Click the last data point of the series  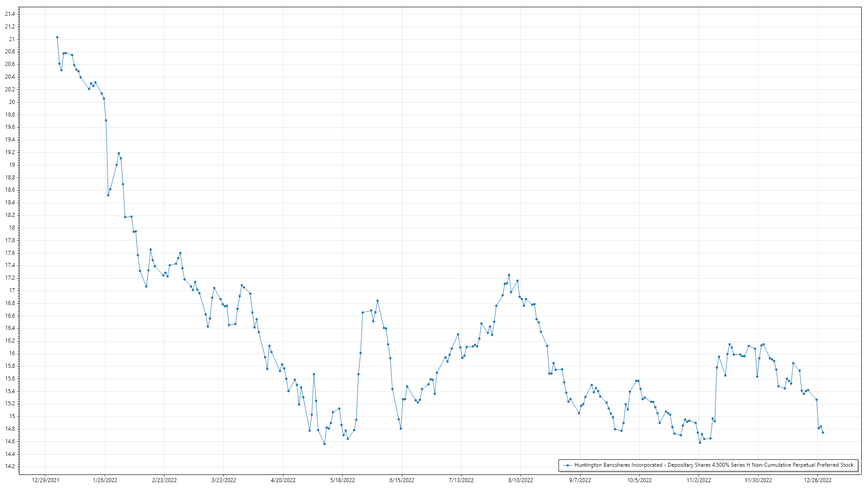pos(823,432)
